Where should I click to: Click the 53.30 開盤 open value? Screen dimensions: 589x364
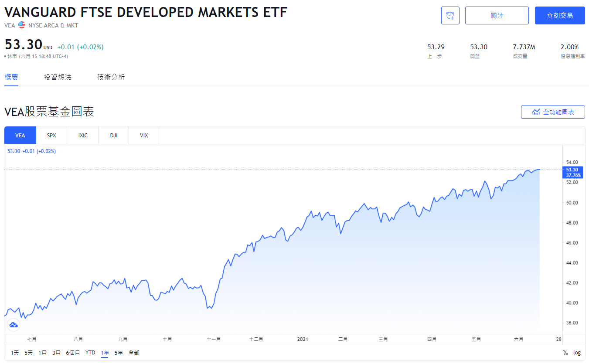click(x=479, y=47)
